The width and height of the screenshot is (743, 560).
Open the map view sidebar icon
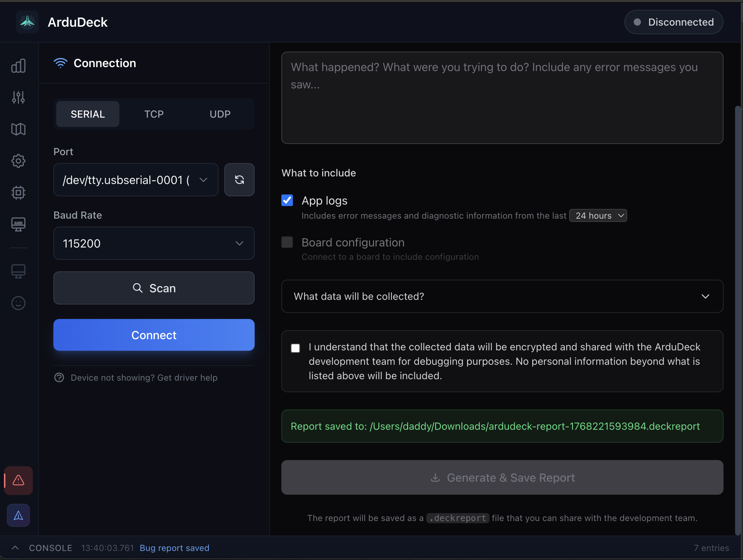point(18,129)
